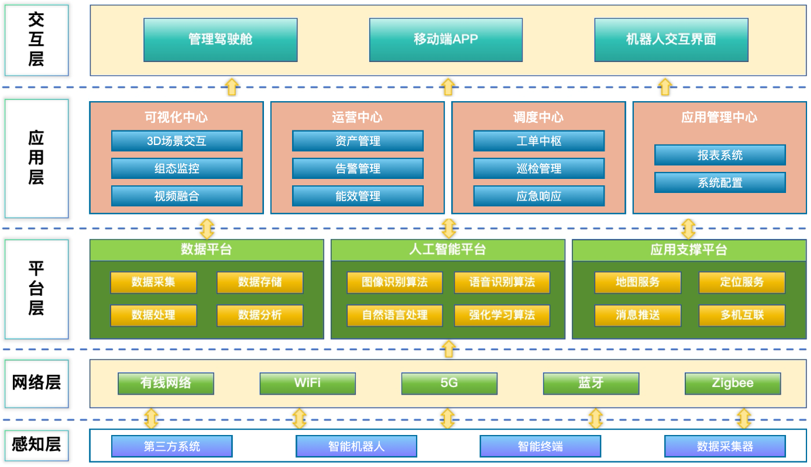811x467 pixels.
Task: Open 应急响应 in 调度中心
Action: [x=539, y=195]
